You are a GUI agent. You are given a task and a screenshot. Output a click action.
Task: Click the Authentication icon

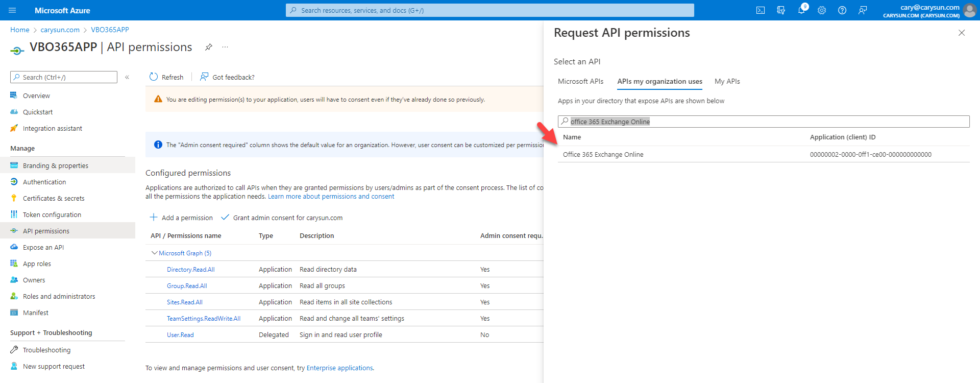(14, 182)
